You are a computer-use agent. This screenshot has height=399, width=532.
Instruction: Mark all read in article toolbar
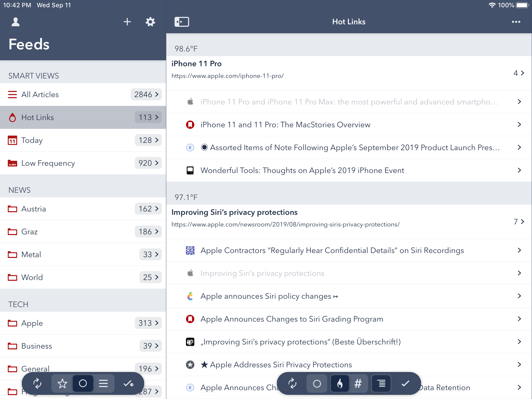pos(405,383)
